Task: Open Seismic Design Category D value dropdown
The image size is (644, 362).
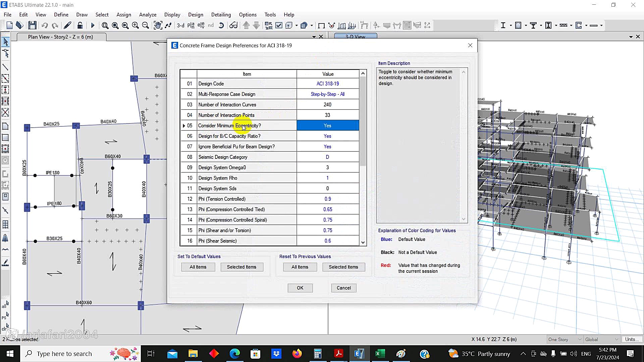Action: pos(328,157)
